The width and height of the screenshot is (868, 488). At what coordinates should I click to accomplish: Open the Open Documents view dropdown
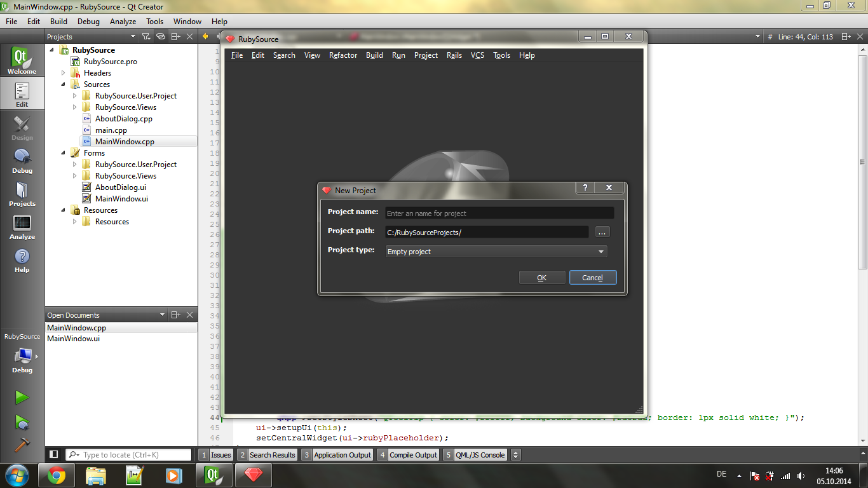coord(106,315)
